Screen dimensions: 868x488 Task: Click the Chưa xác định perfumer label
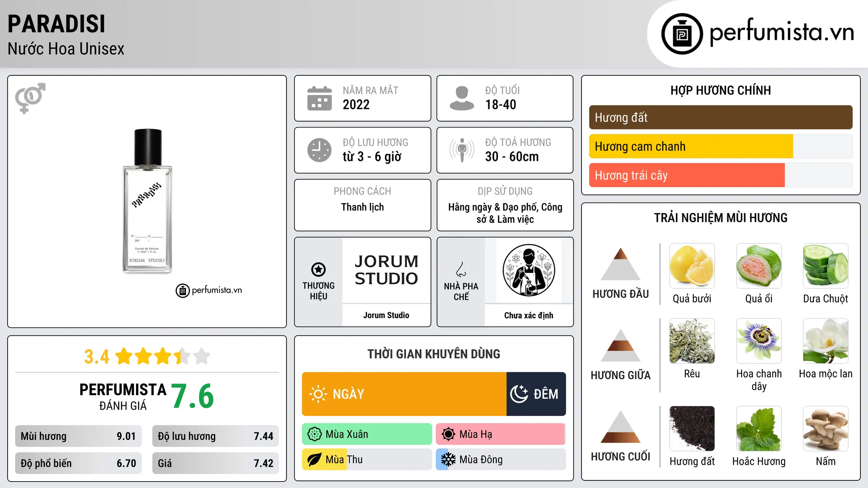[529, 315]
